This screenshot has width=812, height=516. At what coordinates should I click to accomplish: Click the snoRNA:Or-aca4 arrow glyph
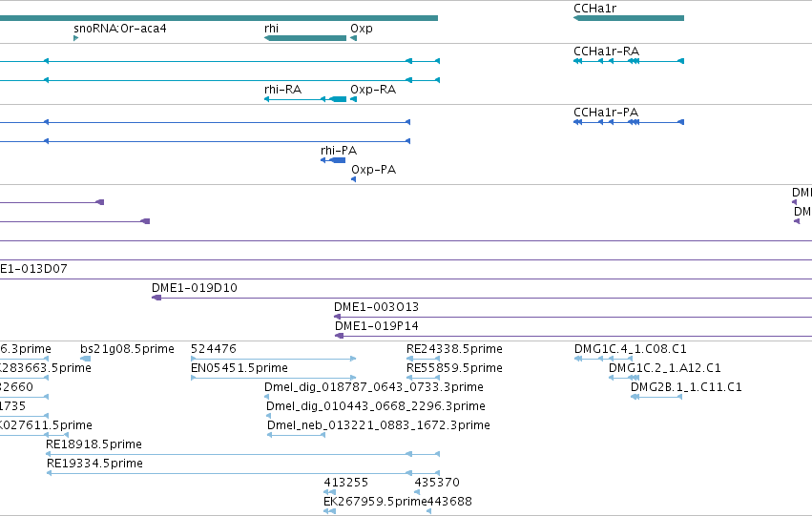(x=76, y=38)
